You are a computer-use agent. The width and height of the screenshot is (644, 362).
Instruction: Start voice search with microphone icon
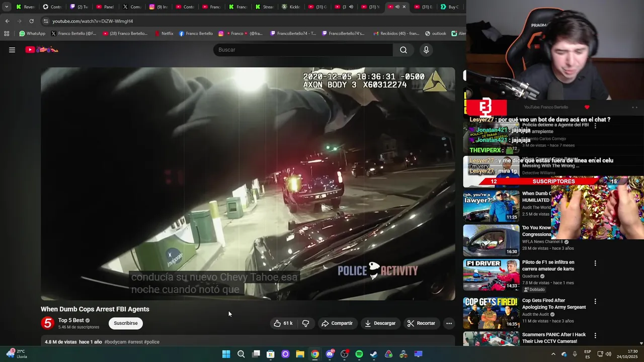click(426, 50)
